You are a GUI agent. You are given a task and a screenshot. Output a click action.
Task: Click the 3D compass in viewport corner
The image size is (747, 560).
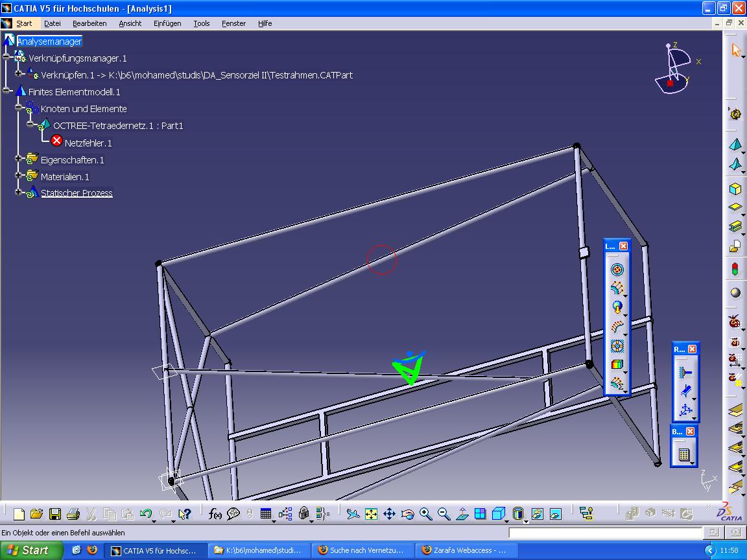[676, 68]
